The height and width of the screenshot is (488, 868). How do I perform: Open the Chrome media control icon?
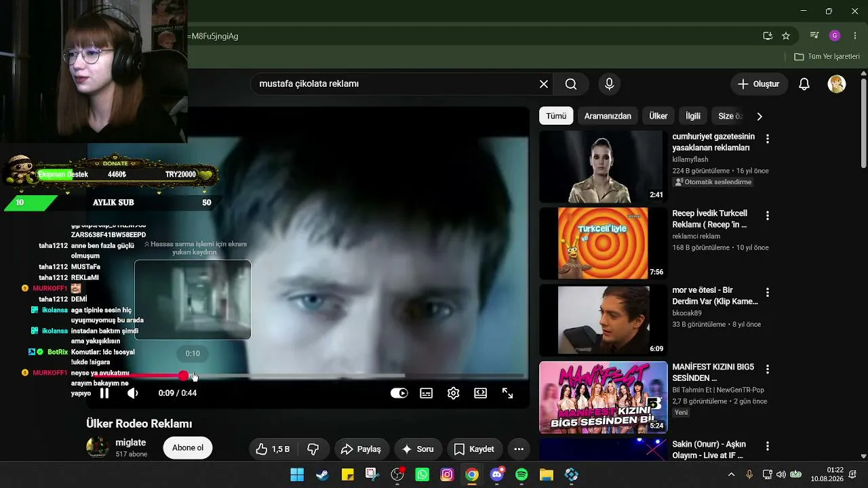coord(814,36)
